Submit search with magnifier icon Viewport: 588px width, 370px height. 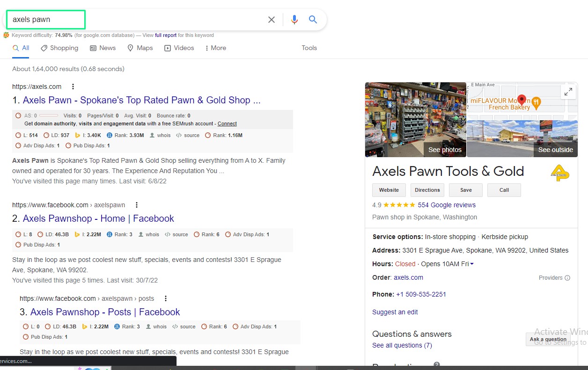(x=313, y=20)
